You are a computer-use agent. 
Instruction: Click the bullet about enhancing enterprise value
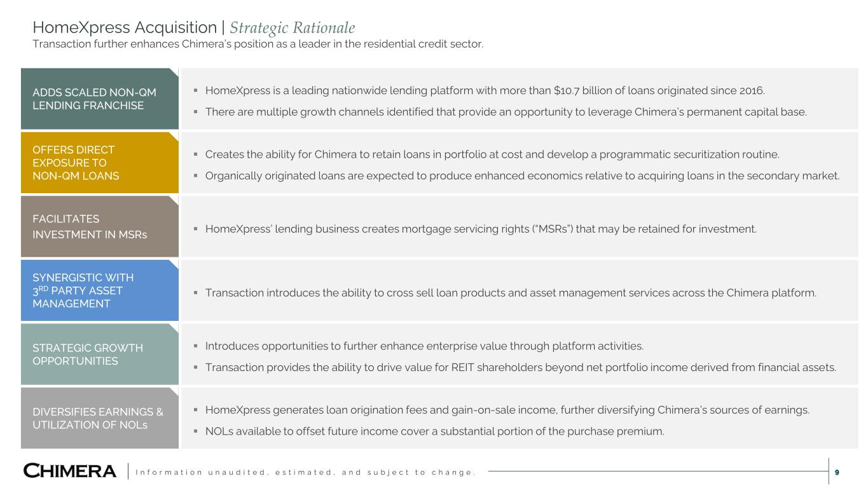click(424, 346)
